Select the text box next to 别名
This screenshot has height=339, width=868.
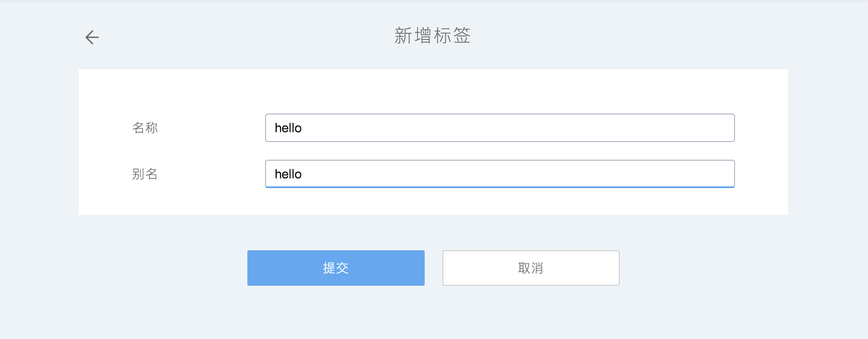pos(500,174)
